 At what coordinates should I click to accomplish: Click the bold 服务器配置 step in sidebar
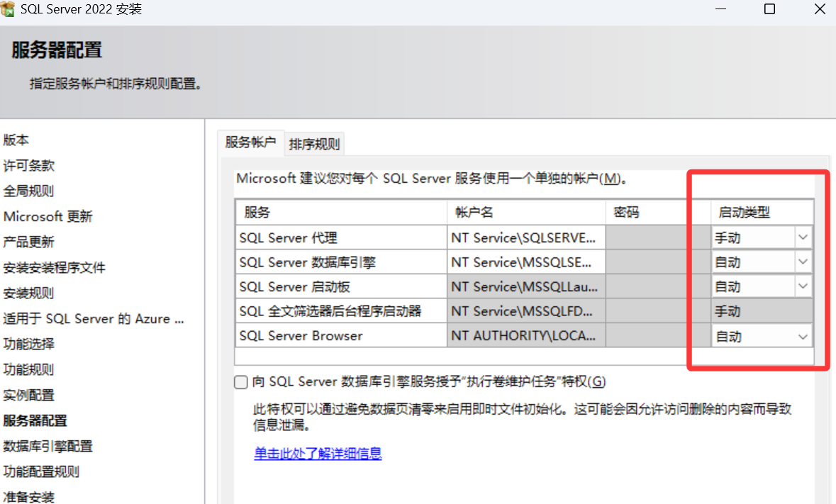point(35,421)
